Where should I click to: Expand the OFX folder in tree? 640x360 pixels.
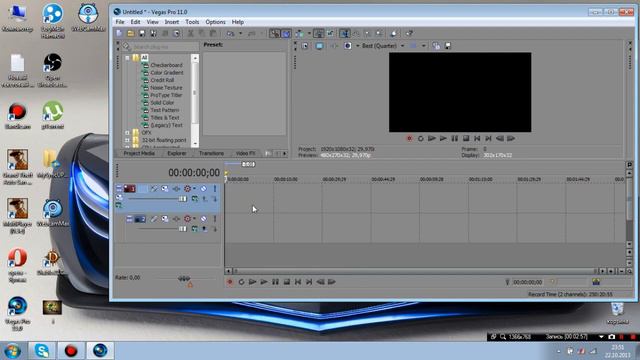[127, 133]
